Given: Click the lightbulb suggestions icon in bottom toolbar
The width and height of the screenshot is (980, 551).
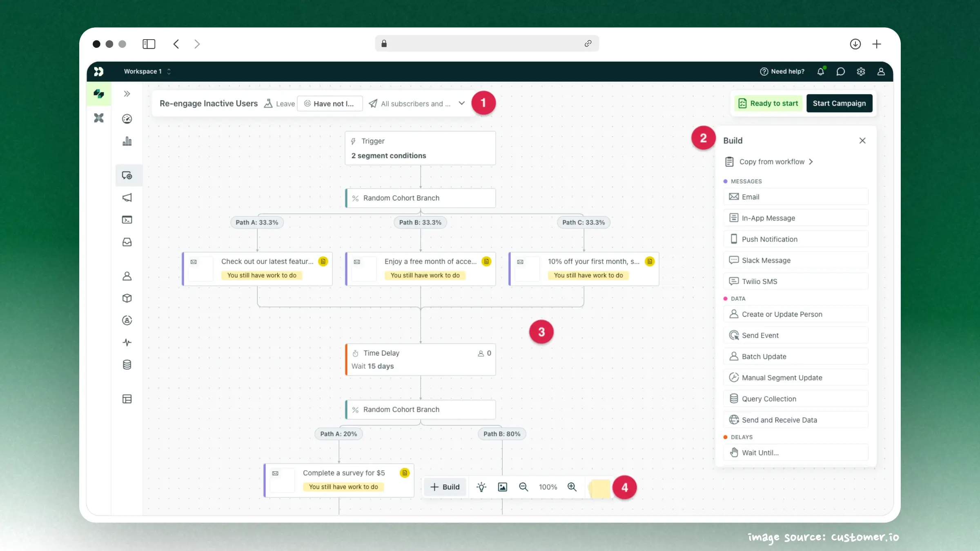Looking at the screenshot, I should [481, 487].
